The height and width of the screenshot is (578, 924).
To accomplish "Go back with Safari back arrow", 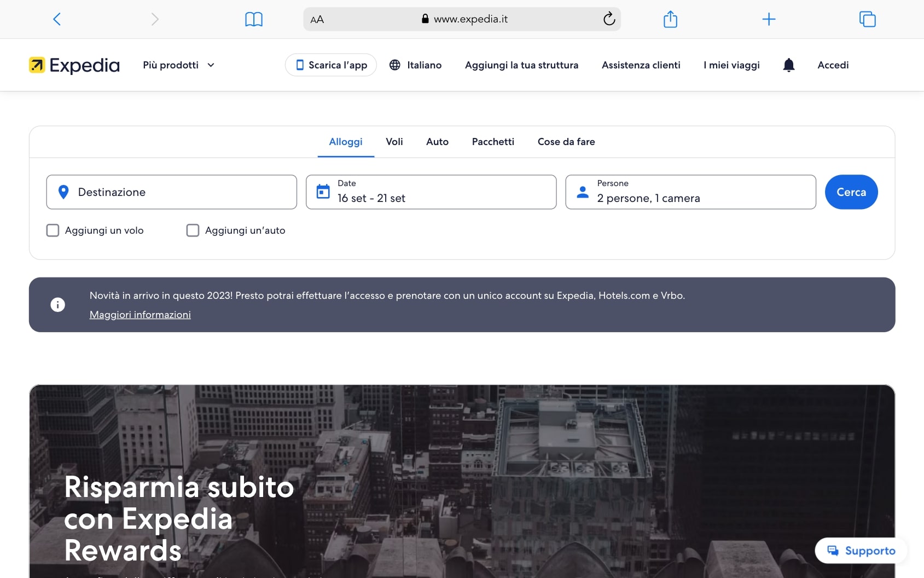I will 57,19.
